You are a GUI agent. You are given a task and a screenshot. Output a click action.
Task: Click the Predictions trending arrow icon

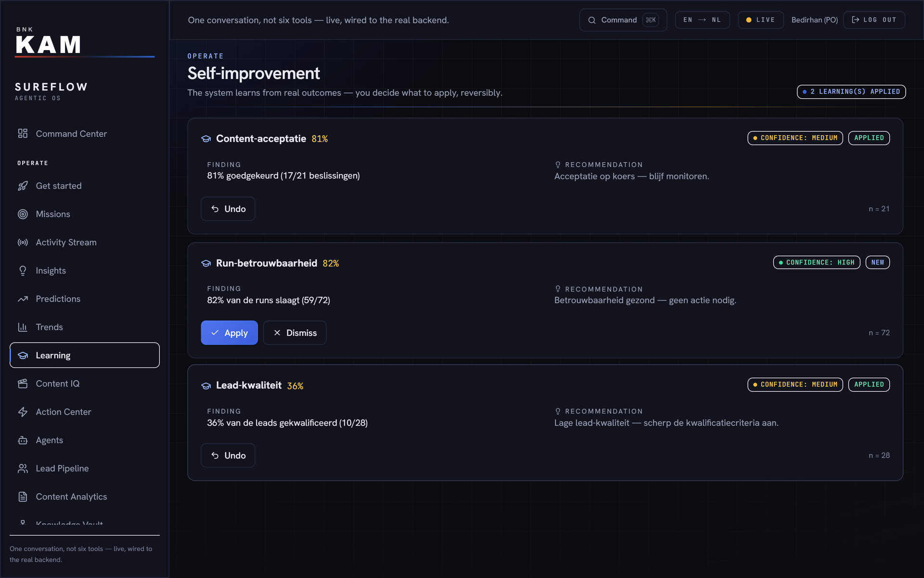[23, 299]
